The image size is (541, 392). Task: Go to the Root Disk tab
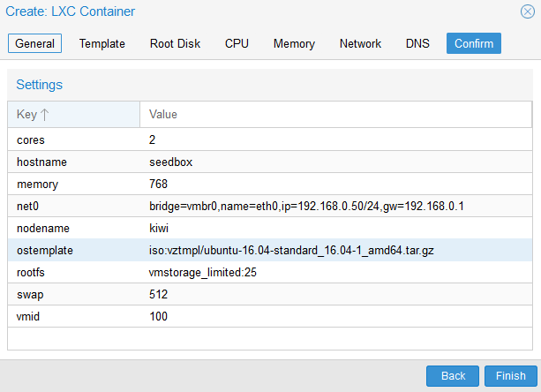[x=175, y=43]
